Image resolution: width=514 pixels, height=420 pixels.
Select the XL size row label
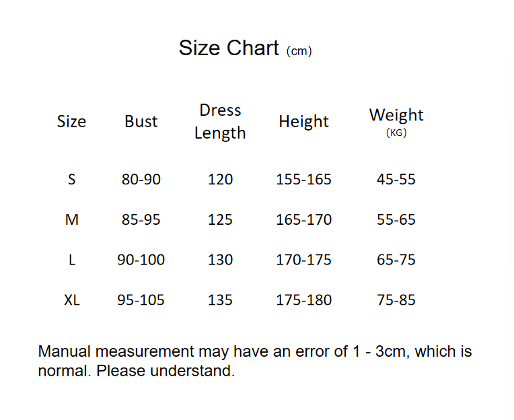[x=72, y=300]
